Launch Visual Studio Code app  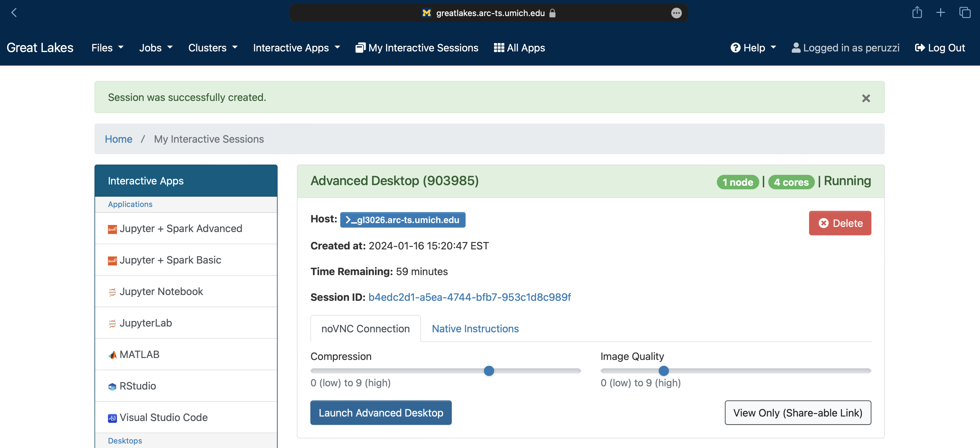(x=164, y=417)
